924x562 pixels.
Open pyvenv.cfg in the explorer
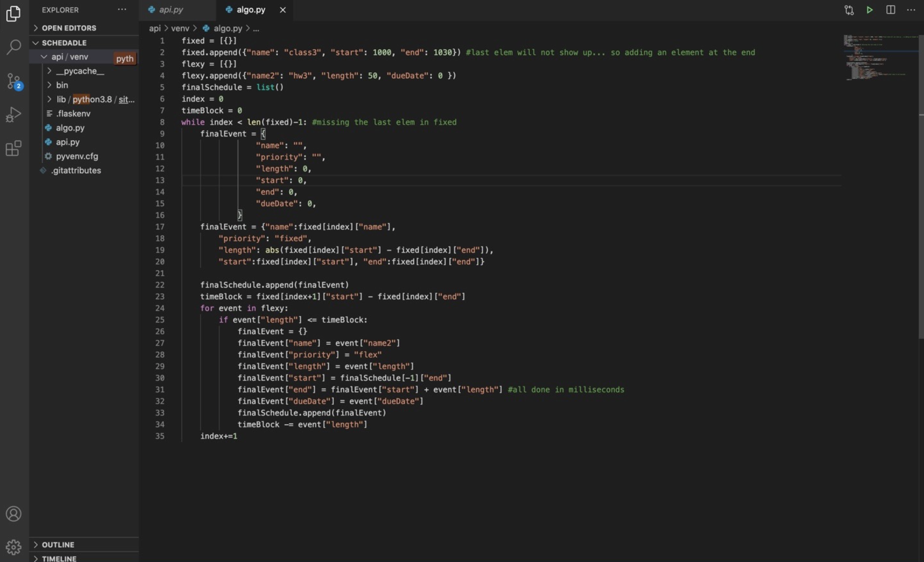click(77, 156)
